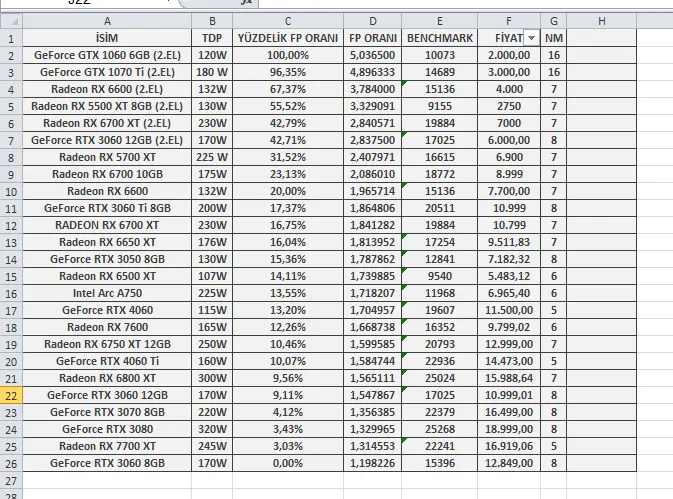Select column F header
The image size is (673, 499).
pos(509,21)
